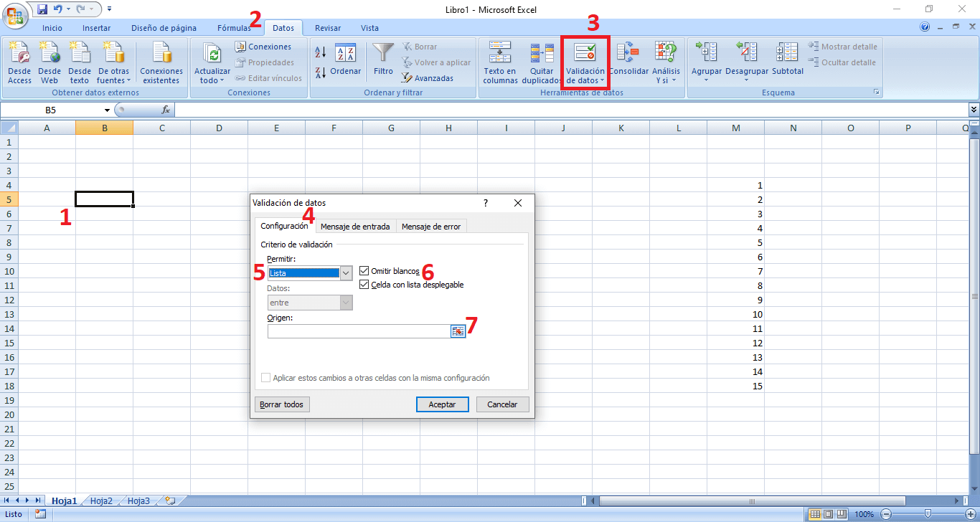This screenshot has width=980, height=522.
Task: Select column header D
Action: [x=219, y=128]
